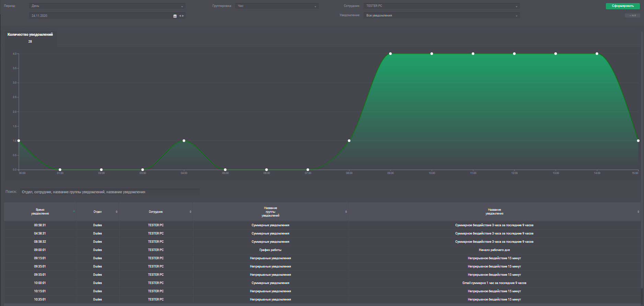644x306 pixels.
Task: Click the chart data point at 09:00
Action: point(391,54)
